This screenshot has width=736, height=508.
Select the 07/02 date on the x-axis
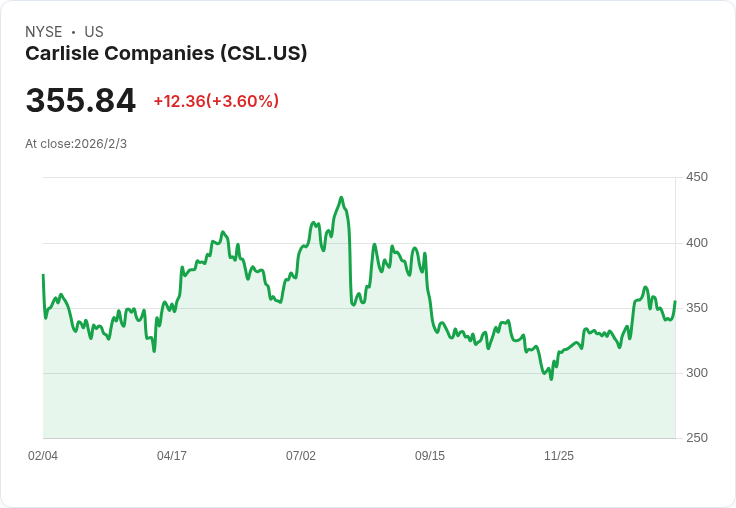(x=301, y=456)
